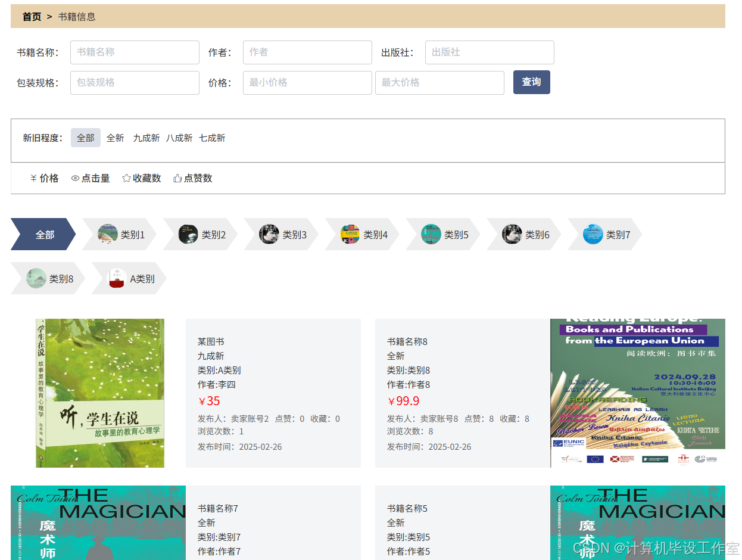Image resolution: width=742 pixels, height=560 pixels.
Task: Click 作者:作者5 text
Action: tap(409, 551)
